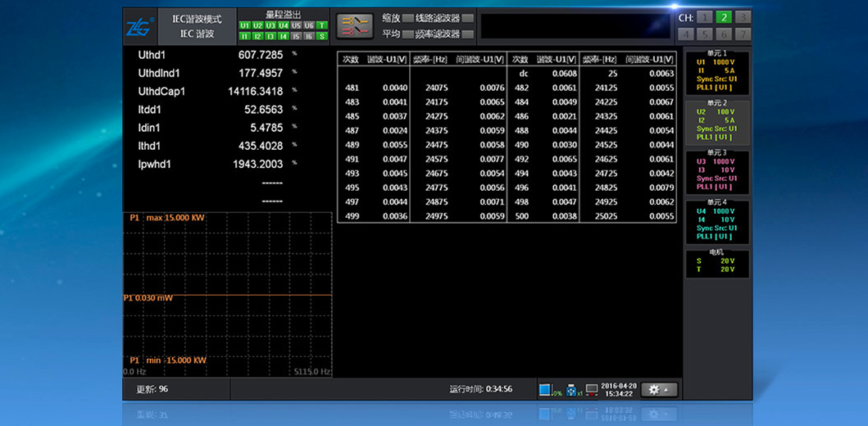Screen dimensions: 868x426
Task: Select the Uthd1 measurement value row
Action: point(211,55)
